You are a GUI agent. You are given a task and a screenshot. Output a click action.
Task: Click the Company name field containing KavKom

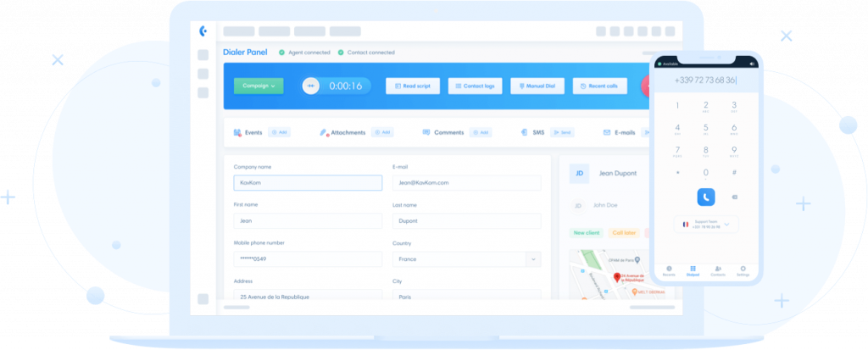pyautogui.click(x=308, y=183)
